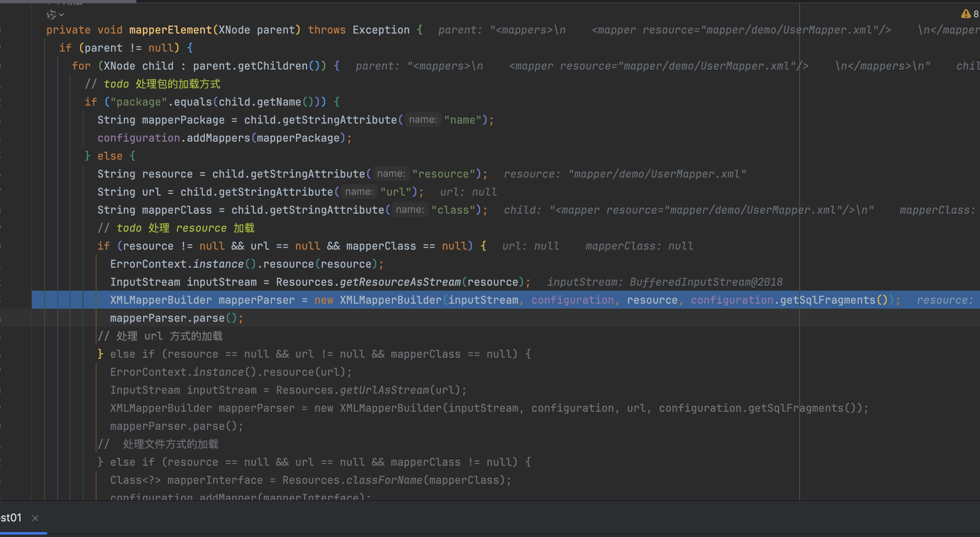This screenshot has height=537, width=980.
Task: Click inline value 'mapperClass: null' on if line
Action: pyautogui.click(x=639, y=246)
